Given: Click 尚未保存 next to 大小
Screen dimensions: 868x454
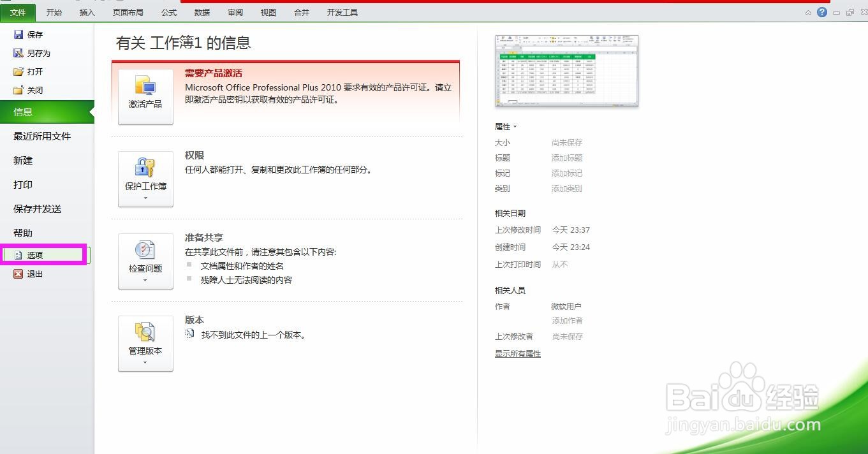Looking at the screenshot, I should tap(567, 143).
